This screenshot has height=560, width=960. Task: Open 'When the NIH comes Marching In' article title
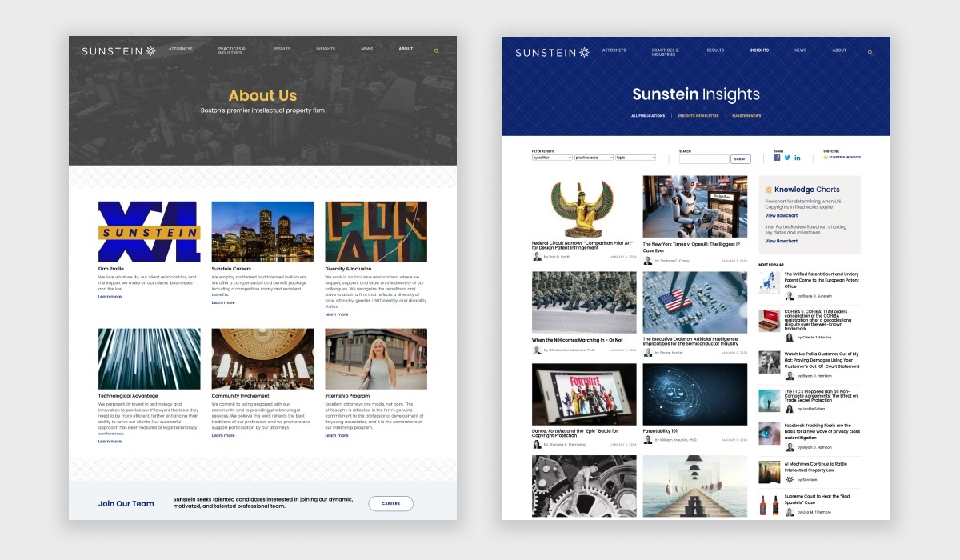click(x=578, y=340)
